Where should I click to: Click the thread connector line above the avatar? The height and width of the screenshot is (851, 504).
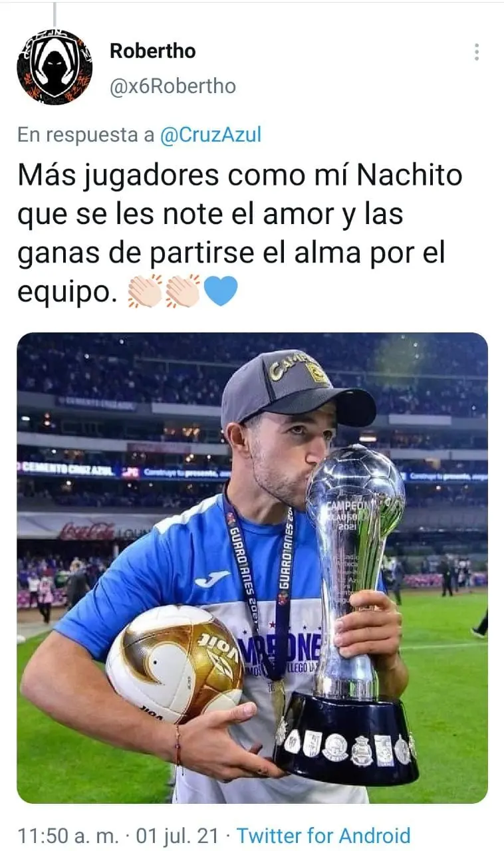click(x=55, y=13)
